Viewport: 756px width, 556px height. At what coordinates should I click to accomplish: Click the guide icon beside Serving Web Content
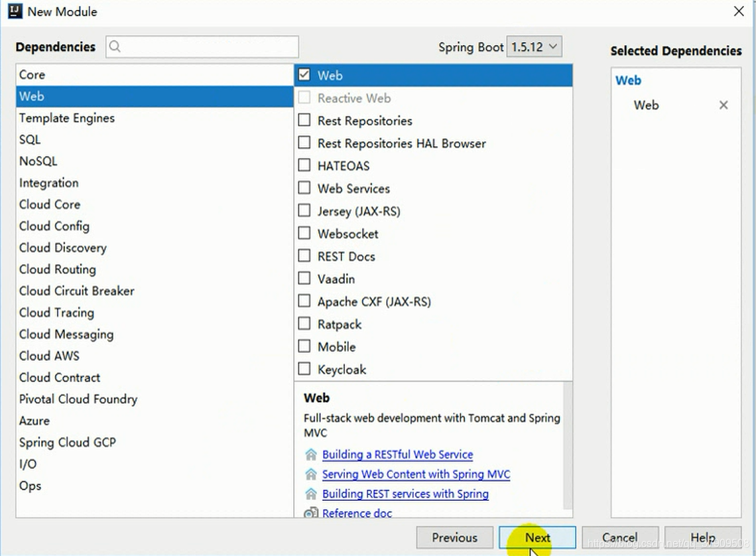[x=311, y=474]
